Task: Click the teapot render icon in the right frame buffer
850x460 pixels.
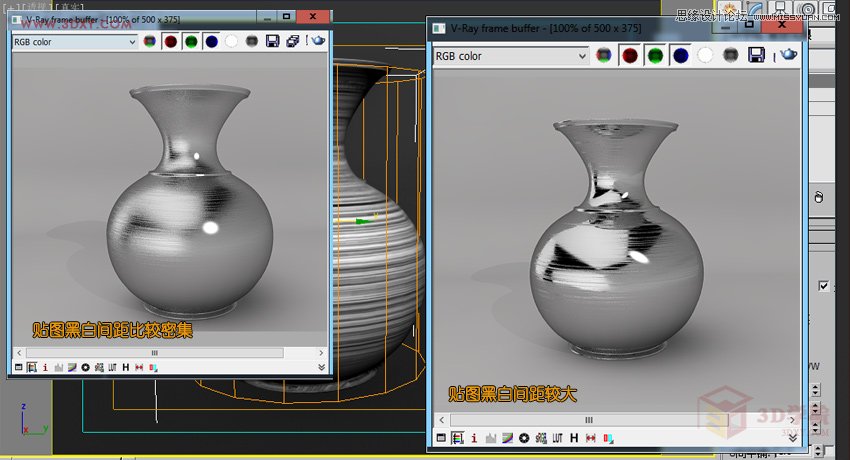Action: point(789,54)
